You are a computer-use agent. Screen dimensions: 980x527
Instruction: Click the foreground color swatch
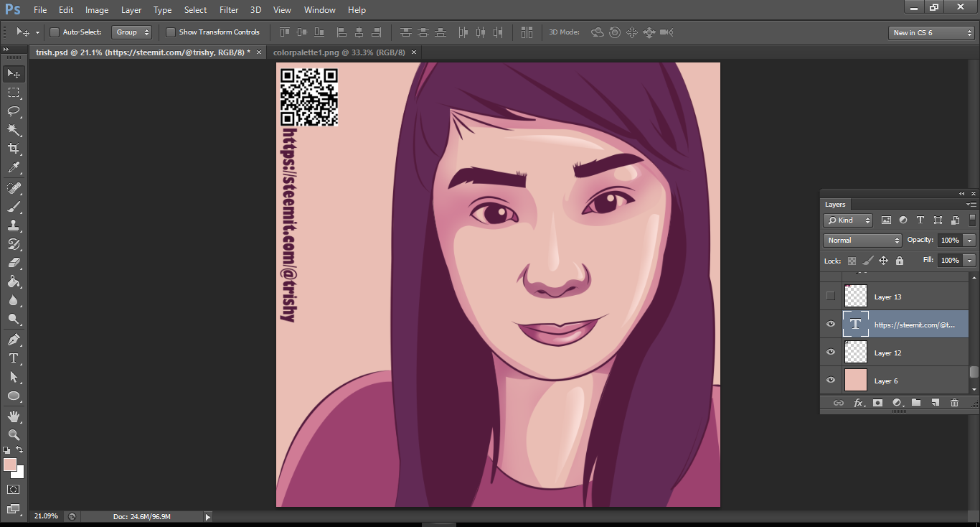10,465
